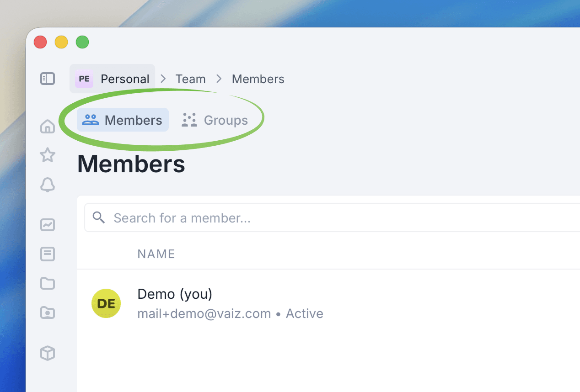
Task: Open Favorites star icon in sidebar
Action: [x=48, y=155]
